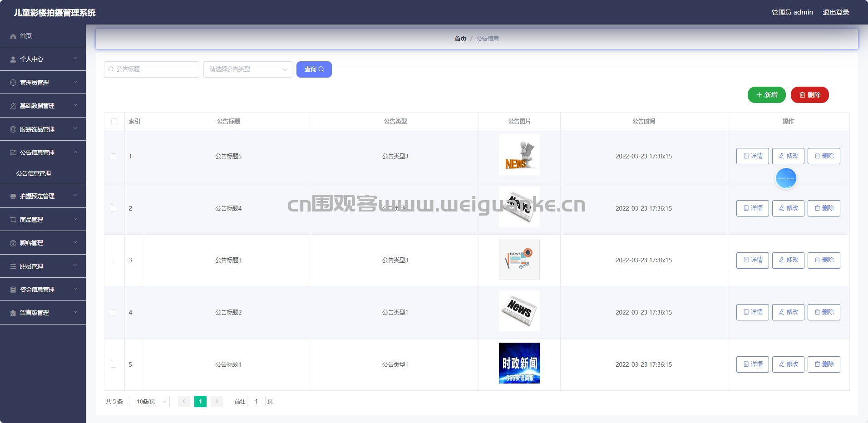Check the row for 公告标题2
Screen dimensions: 868x423
tap(113, 312)
